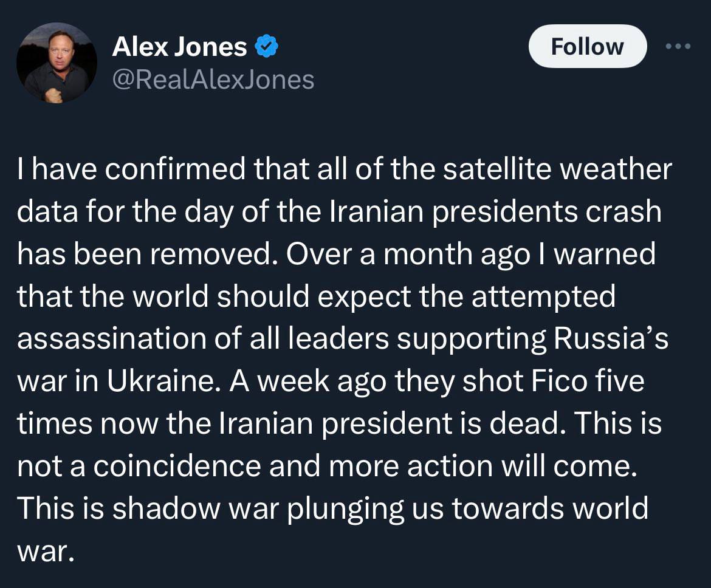
Task: Open the @RealAlexJones handle link
Action: click(x=213, y=79)
